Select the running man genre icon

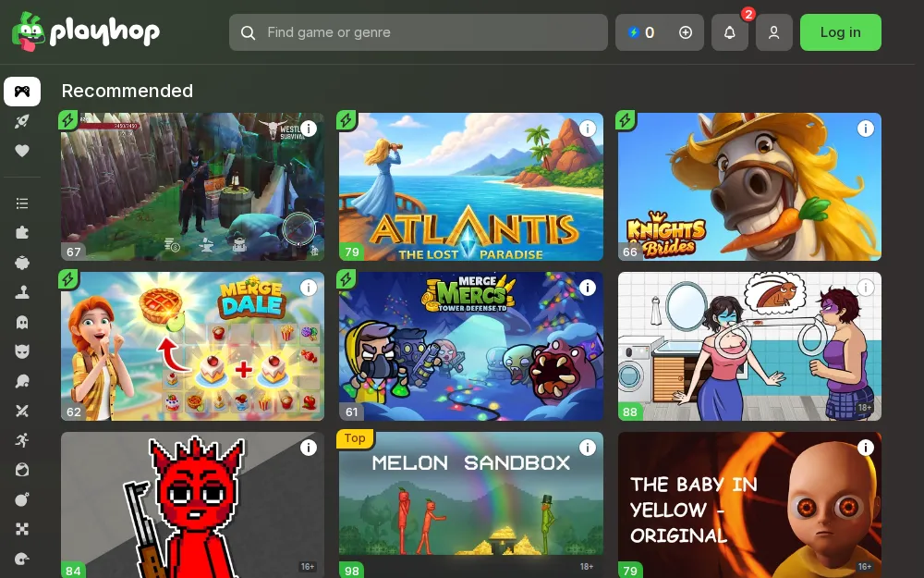22,440
